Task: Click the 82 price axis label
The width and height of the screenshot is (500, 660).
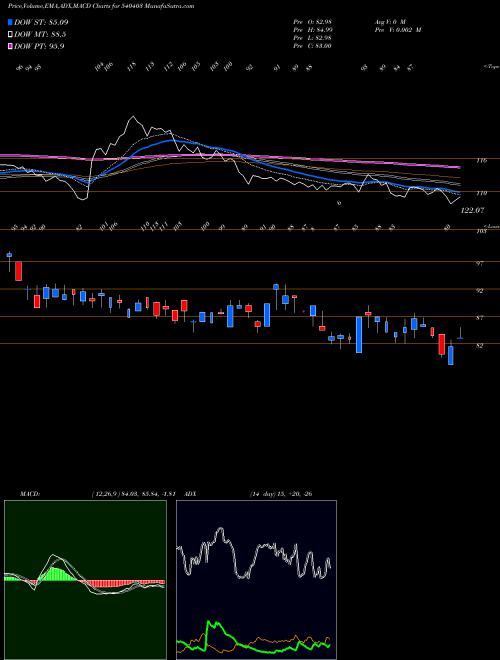Action: coord(482,346)
